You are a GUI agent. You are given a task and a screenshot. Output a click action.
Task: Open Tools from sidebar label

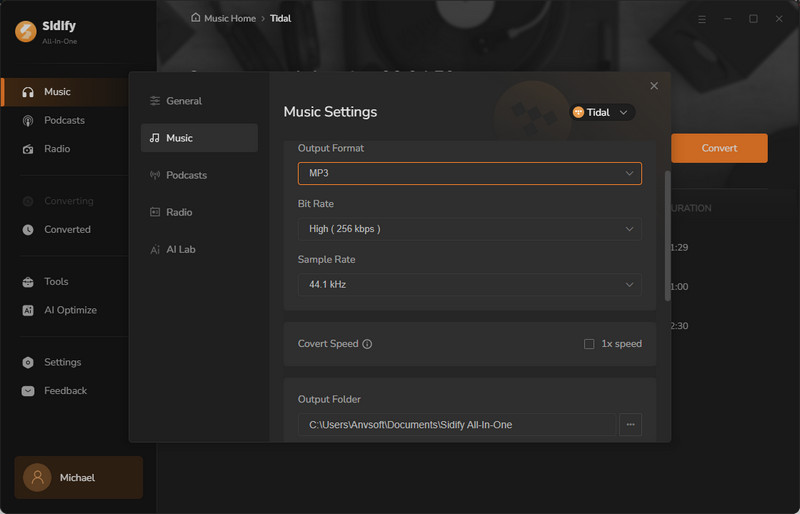point(56,281)
